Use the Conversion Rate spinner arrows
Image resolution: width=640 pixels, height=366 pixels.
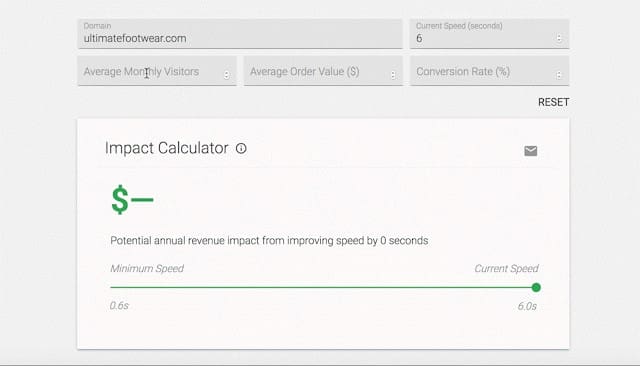pos(559,75)
